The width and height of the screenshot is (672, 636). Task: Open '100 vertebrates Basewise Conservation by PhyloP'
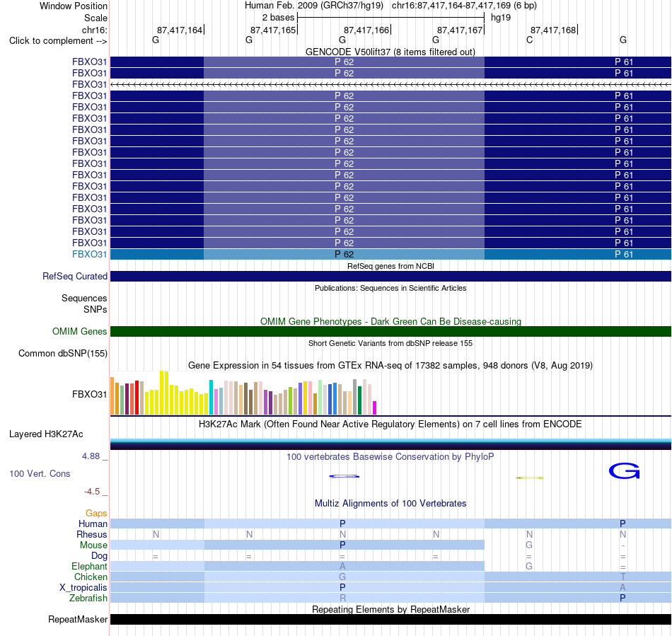click(390, 457)
